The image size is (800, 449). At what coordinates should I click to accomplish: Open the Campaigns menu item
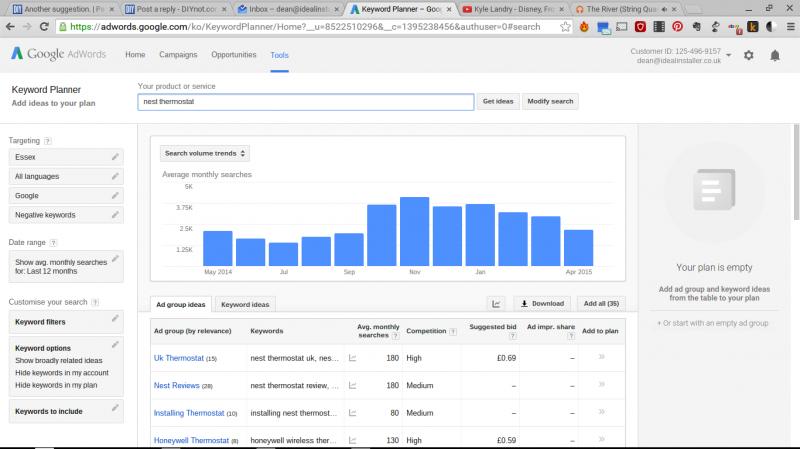178,54
